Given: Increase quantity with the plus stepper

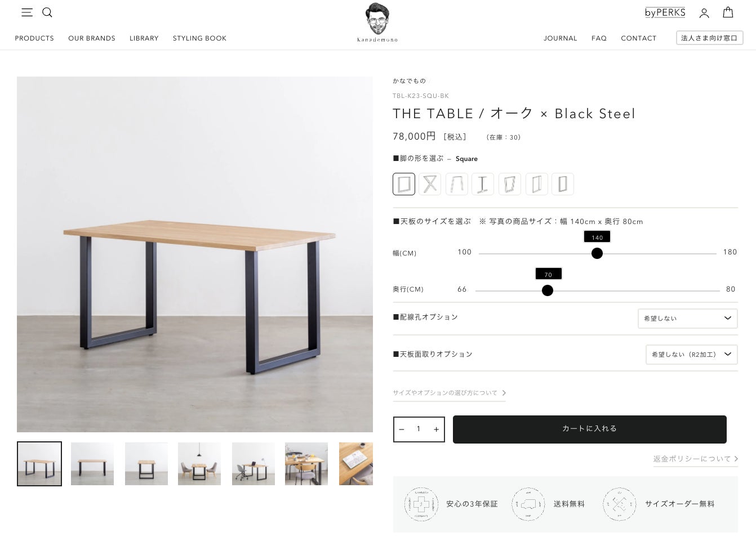Looking at the screenshot, I should (x=436, y=429).
